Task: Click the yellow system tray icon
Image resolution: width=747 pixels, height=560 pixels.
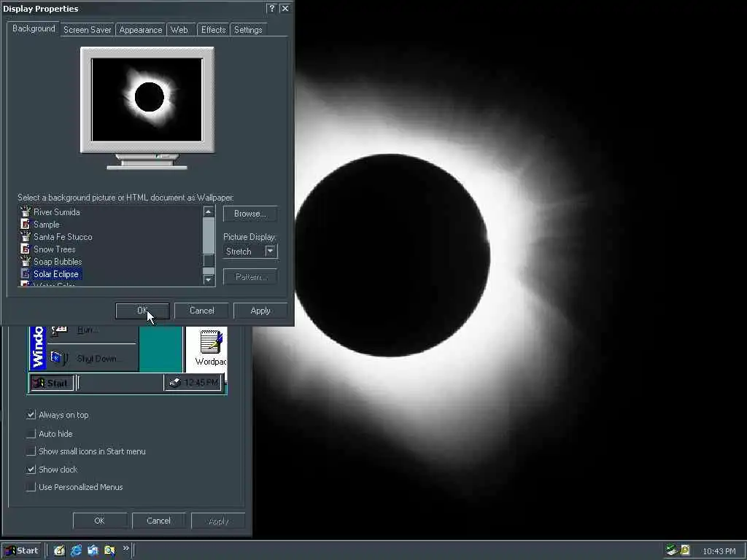Action: coord(685,551)
